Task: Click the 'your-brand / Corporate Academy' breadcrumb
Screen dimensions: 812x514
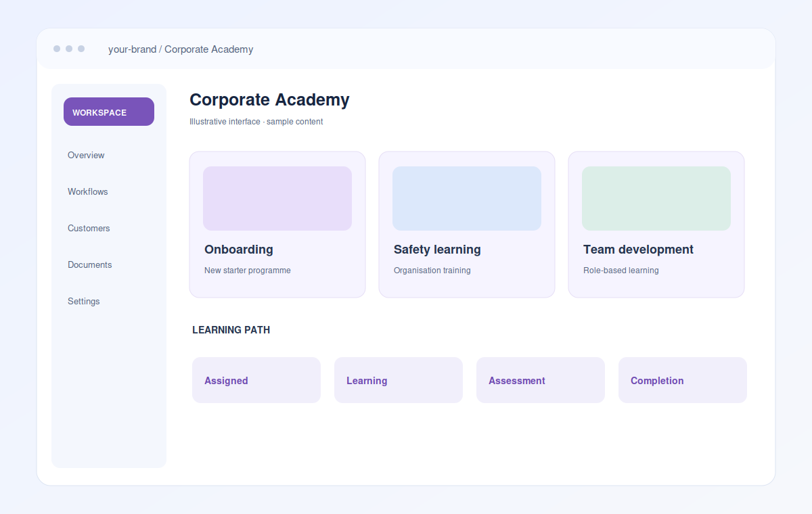Action: pyautogui.click(x=181, y=49)
